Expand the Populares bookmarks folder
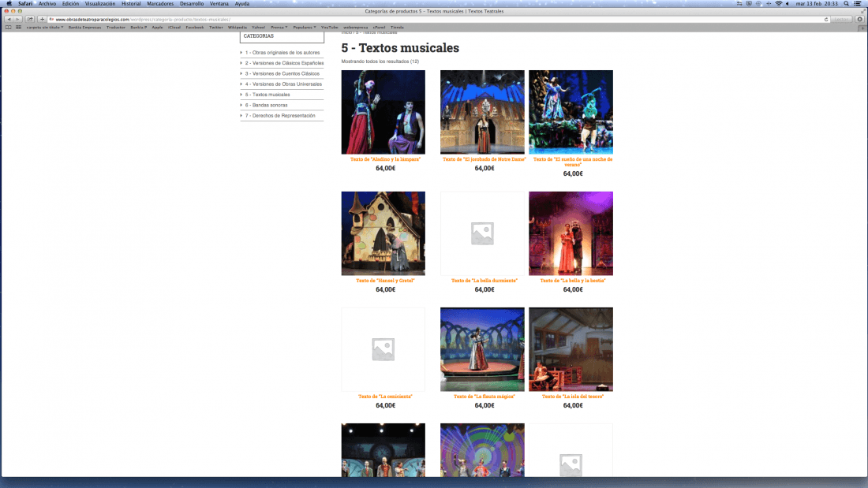Viewport: 868px width, 488px height. coord(305,27)
